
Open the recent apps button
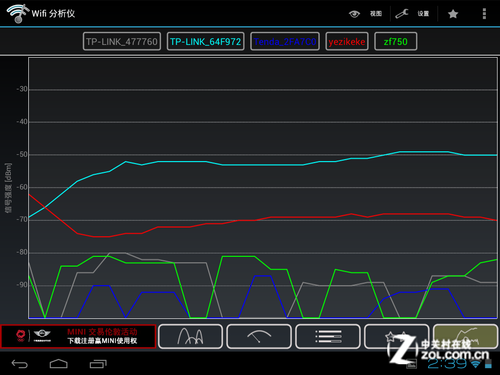98,364
